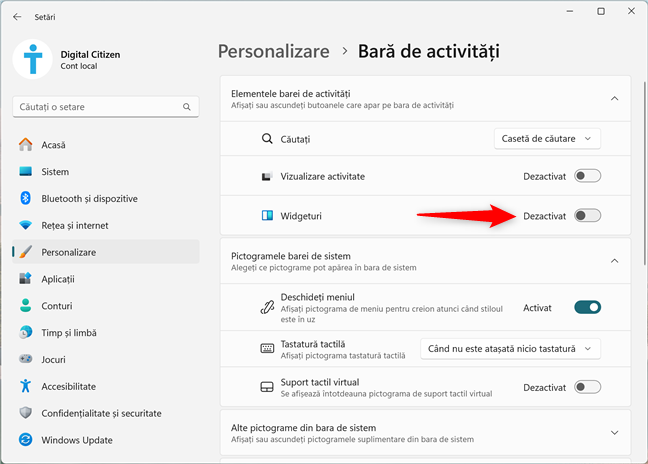648x464 pixels.
Task: Click the Windows Update sync icon
Action: pos(26,440)
